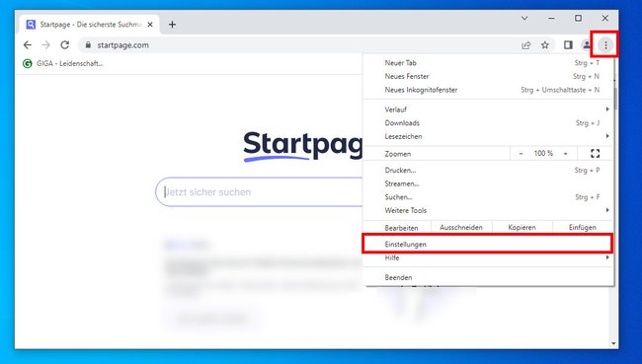
Task: Open the GIGA bookmark link
Action: (62, 63)
